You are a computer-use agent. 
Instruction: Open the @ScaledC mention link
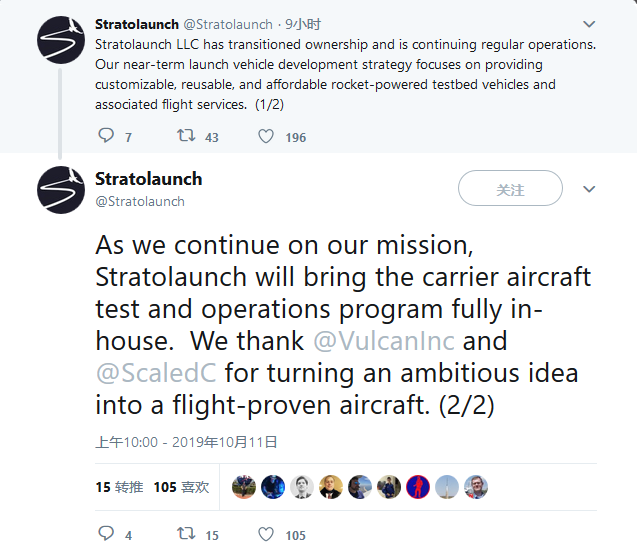(x=155, y=374)
